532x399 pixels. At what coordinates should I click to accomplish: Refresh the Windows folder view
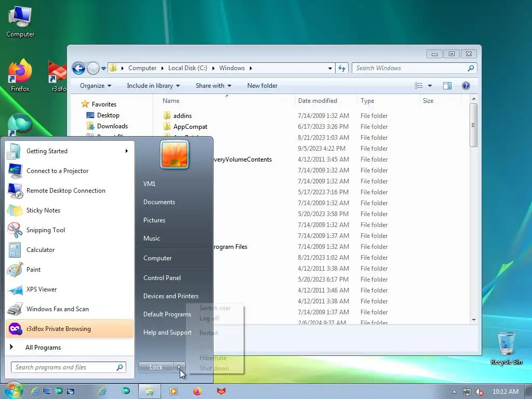pyautogui.click(x=342, y=68)
